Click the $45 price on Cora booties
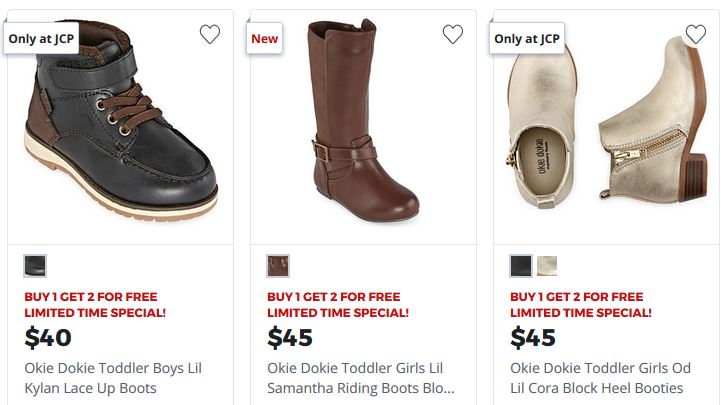This screenshot has height=405, width=721. 533,338
